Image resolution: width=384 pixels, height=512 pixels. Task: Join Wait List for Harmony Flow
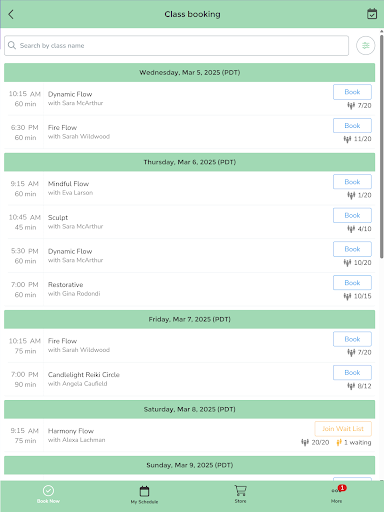(343, 429)
